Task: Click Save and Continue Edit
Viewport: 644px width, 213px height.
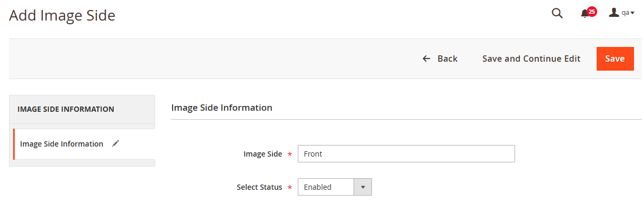Action: pos(531,59)
